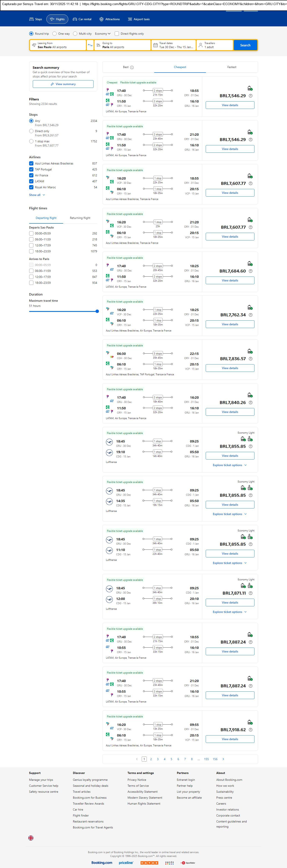Open the View summary button

point(63,84)
